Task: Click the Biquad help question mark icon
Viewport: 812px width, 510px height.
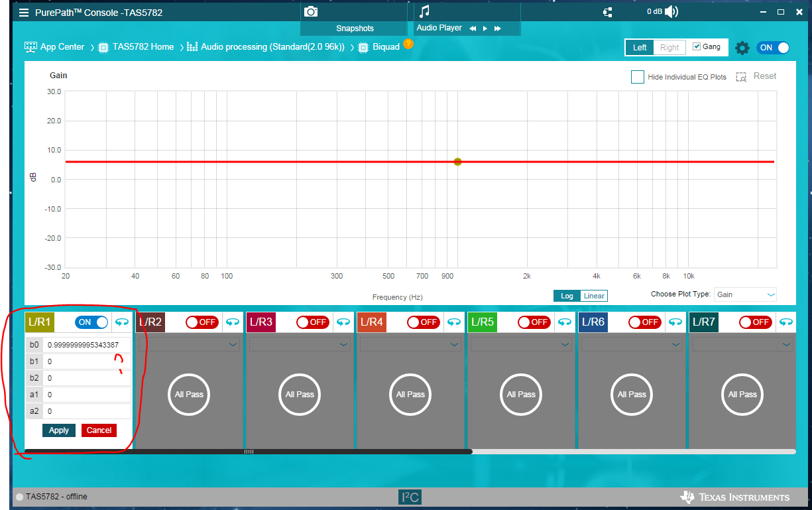Action: pos(409,45)
